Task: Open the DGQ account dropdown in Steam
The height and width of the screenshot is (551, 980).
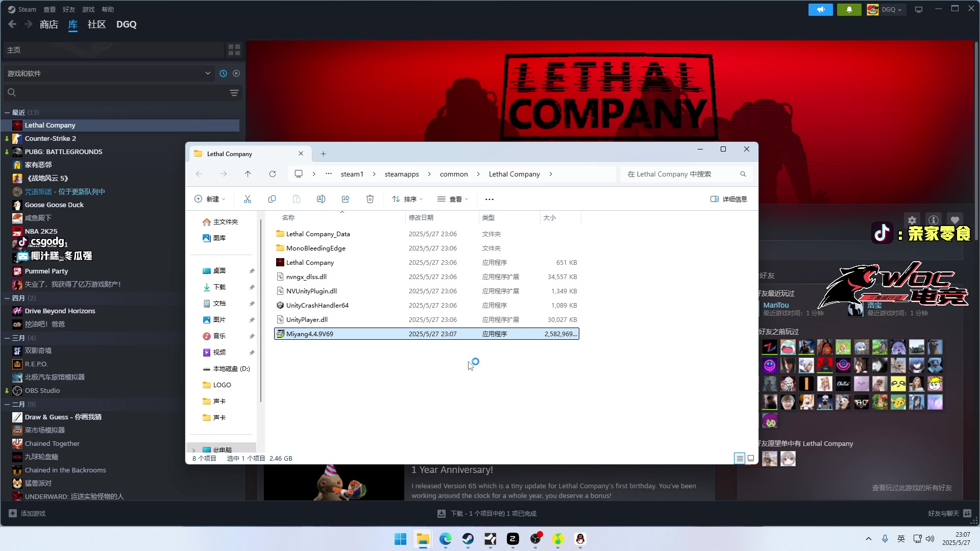Action: click(x=886, y=9)
